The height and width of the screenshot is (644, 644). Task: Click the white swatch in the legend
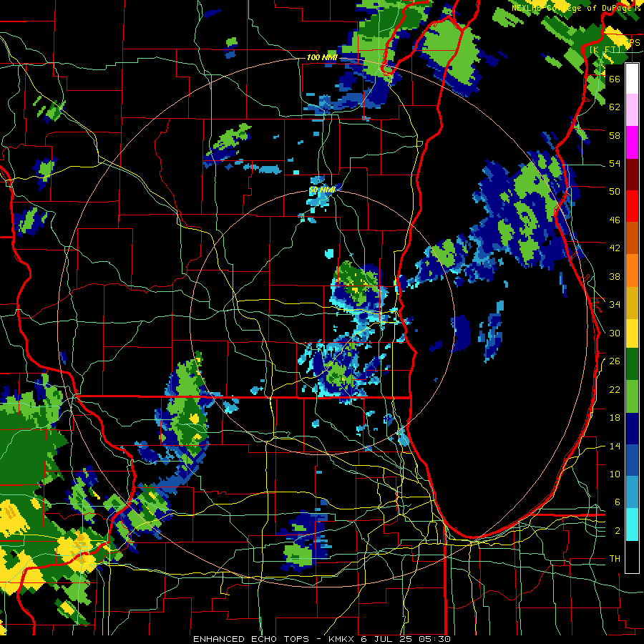coord(632,79)
